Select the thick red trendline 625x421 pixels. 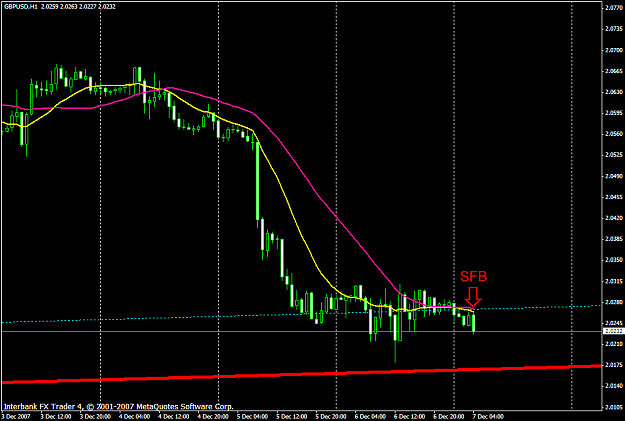tap(301, 374)
